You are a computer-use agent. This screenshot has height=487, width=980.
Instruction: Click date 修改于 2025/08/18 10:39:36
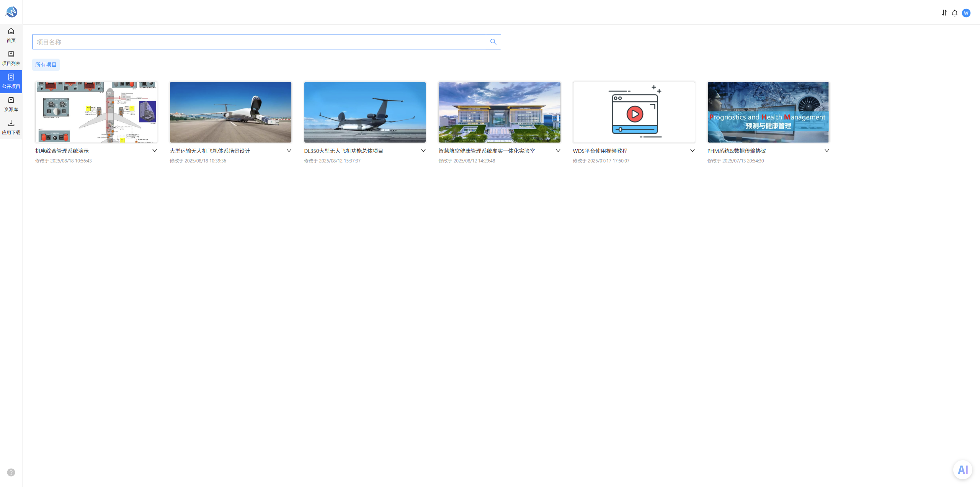[198, 161]
